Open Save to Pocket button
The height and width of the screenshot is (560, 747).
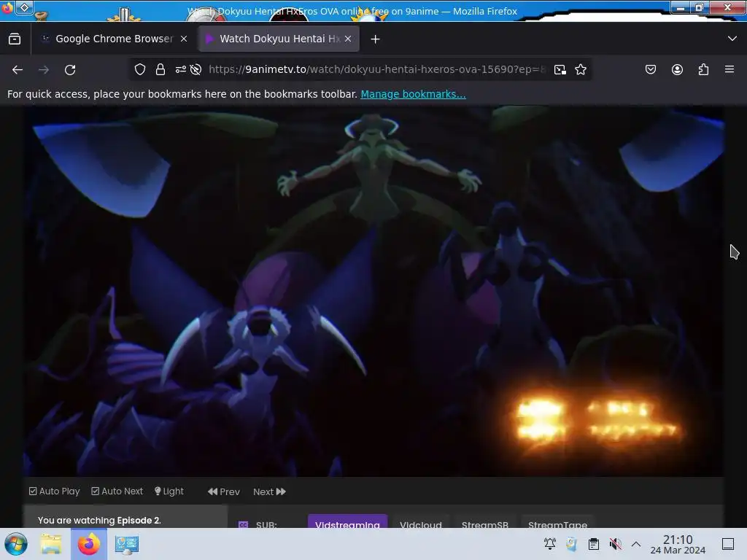point(651,69)
